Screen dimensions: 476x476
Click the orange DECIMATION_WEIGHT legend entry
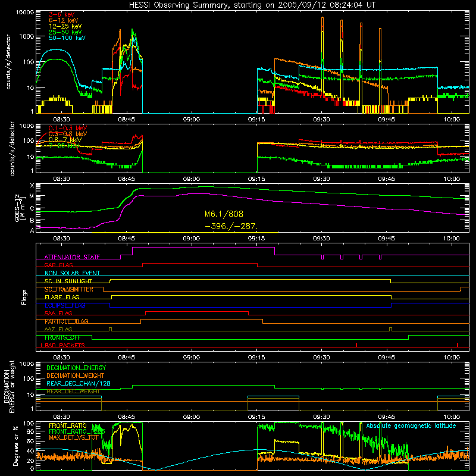[76, 375]
